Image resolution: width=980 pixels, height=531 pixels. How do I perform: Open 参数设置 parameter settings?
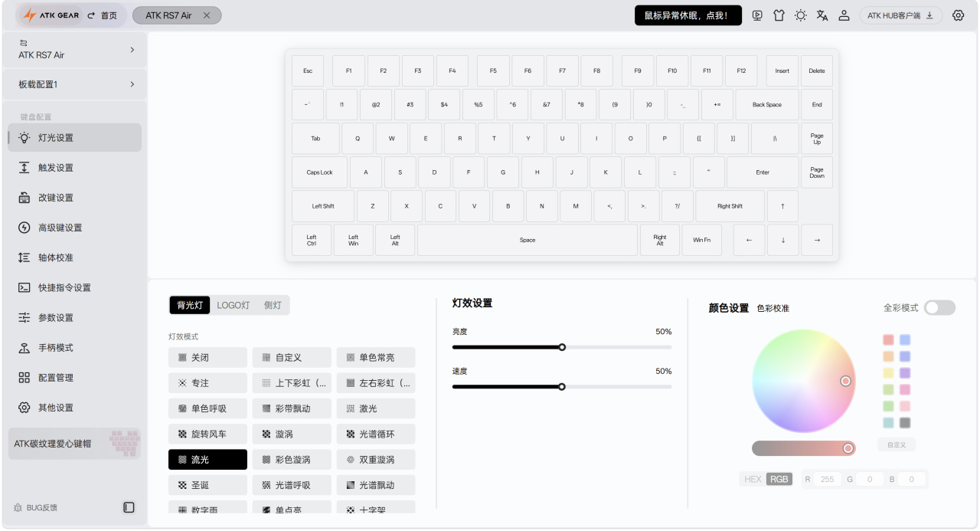coord(74,317)
